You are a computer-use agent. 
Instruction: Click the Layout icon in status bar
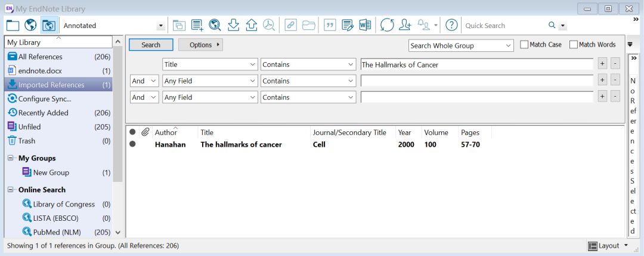coord(592,246)
